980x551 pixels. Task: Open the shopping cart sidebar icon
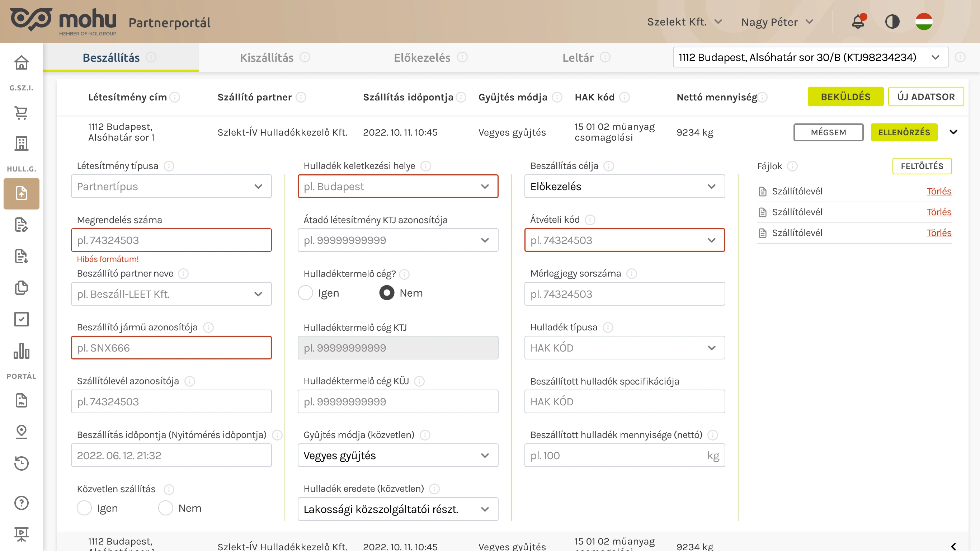click(x=21, y=113)
